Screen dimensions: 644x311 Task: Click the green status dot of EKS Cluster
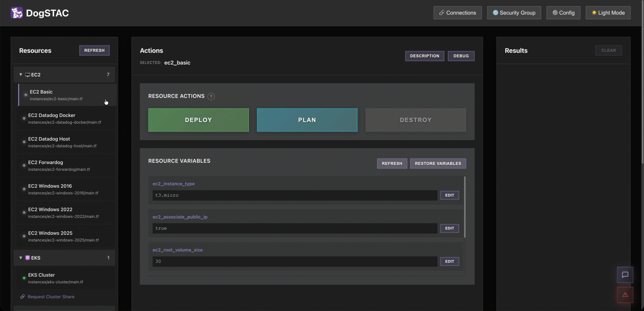point(24,278)
